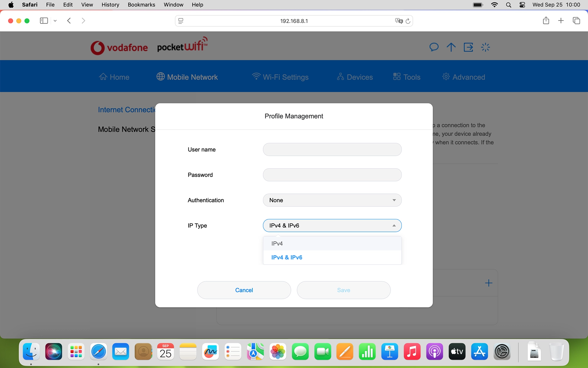Save the profile with the Save button
The image size is (588, 368).
(343, 290)
